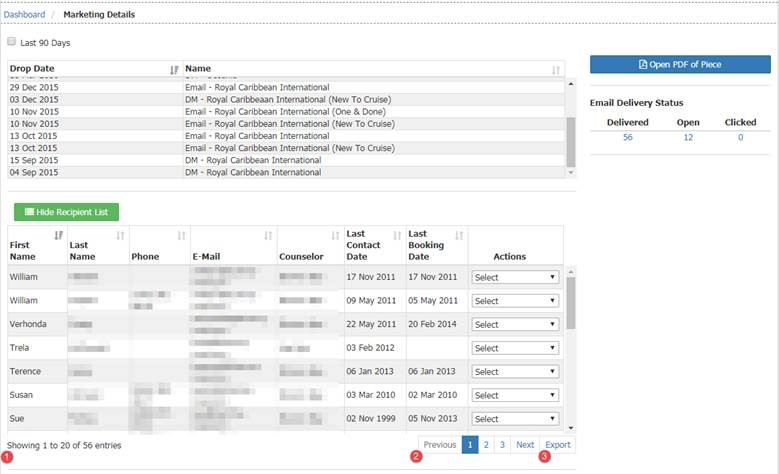Expand Actions dropdown for Verhonda
The height and width of the screenshot is (474, 779).
[515, 324]
